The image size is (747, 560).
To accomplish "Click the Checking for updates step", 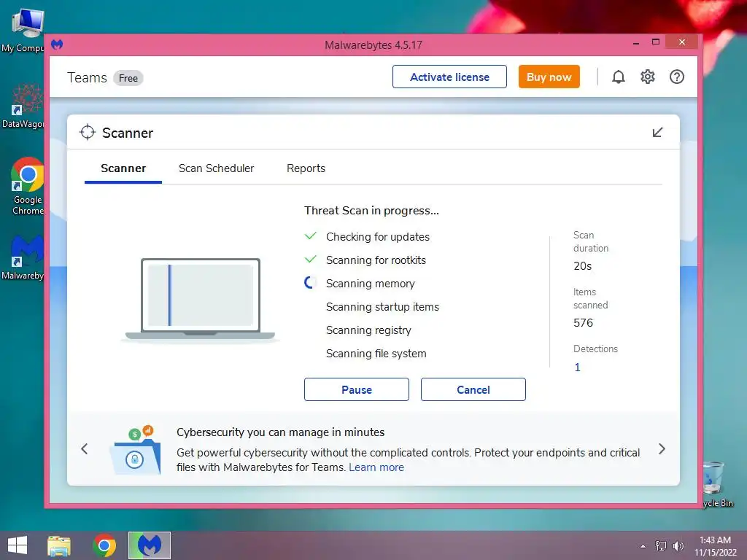I will 378,237.
